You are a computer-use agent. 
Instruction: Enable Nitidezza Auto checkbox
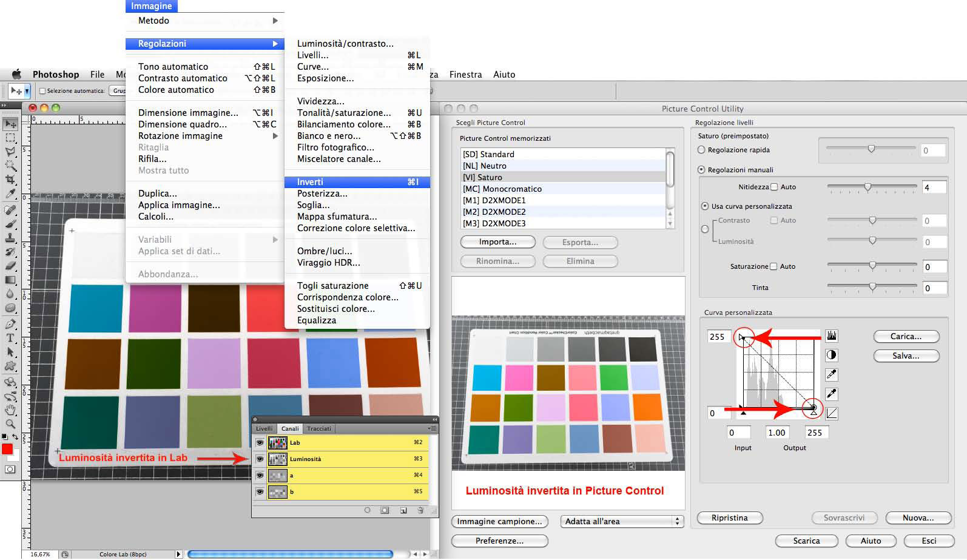point(774,187)
